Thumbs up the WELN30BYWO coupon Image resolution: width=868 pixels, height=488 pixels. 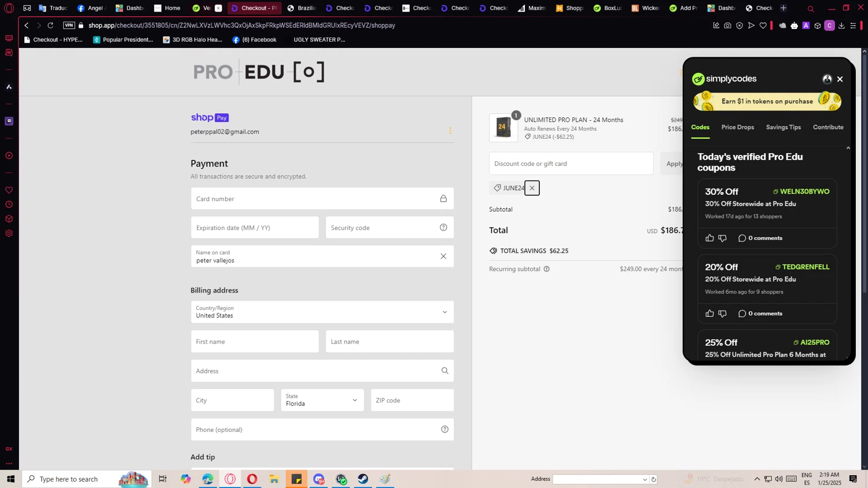tap(710, 238)
